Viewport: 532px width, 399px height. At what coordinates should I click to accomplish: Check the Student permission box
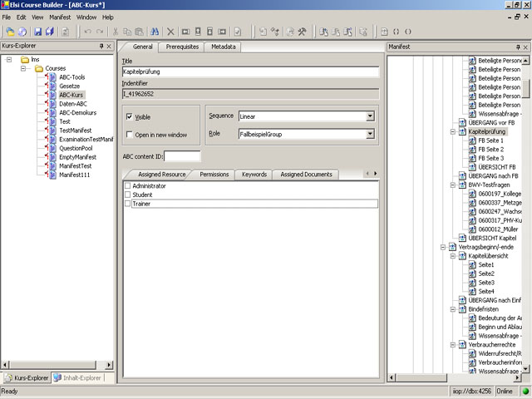tap(127, 195)
